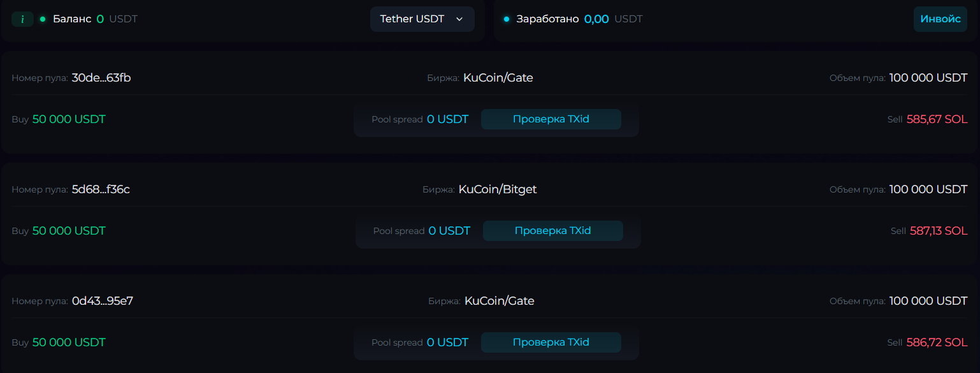The image size is (980, 373).
Task: Click Проверка TXid for pool 5d68...f36c
Action: [x=552, y=231]
